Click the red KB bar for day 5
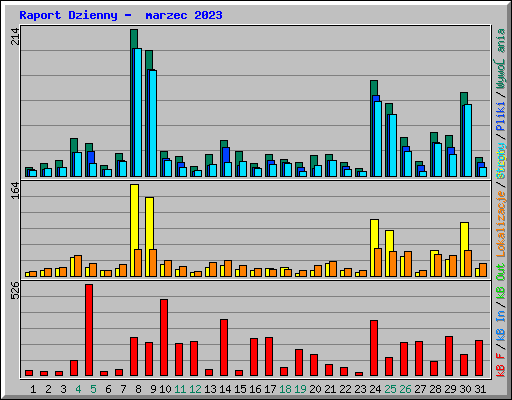This screenshot has height=400, width=512. click(89, 330)
